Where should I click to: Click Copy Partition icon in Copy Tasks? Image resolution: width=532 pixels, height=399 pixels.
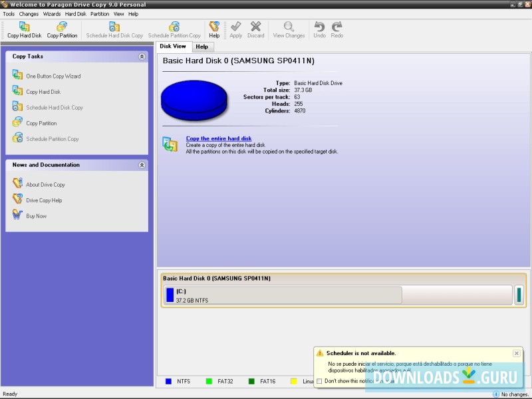click(x=17, y=122)
